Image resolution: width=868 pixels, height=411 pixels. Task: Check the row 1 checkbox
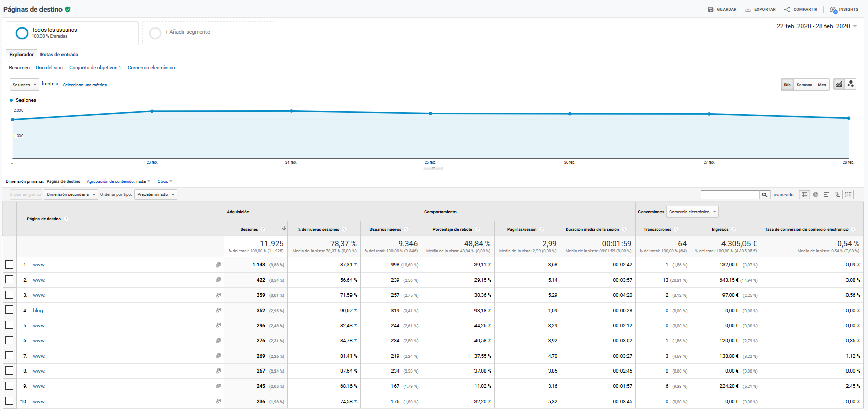pos(9,264)
